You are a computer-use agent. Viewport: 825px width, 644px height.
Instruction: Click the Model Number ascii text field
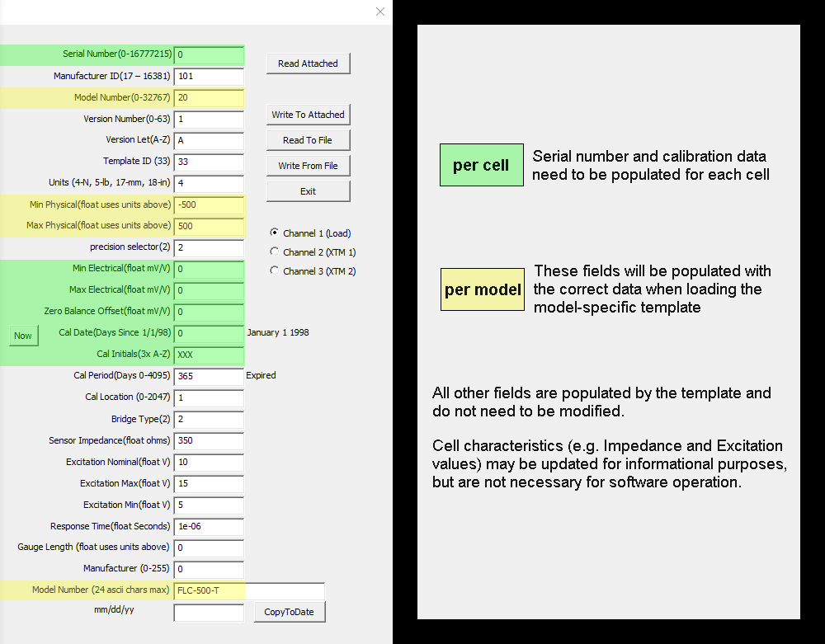[x=248, y=590]
